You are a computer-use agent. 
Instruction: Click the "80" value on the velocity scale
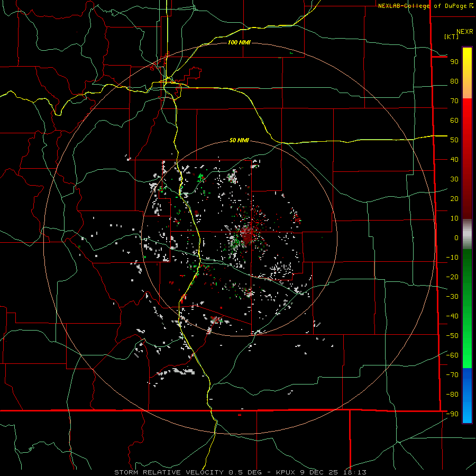tap(454, 81)
